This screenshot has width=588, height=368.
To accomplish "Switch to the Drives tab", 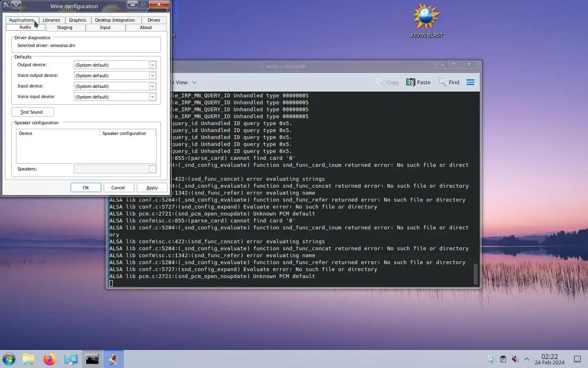I will pyautogui.click(x=154, y=20).
